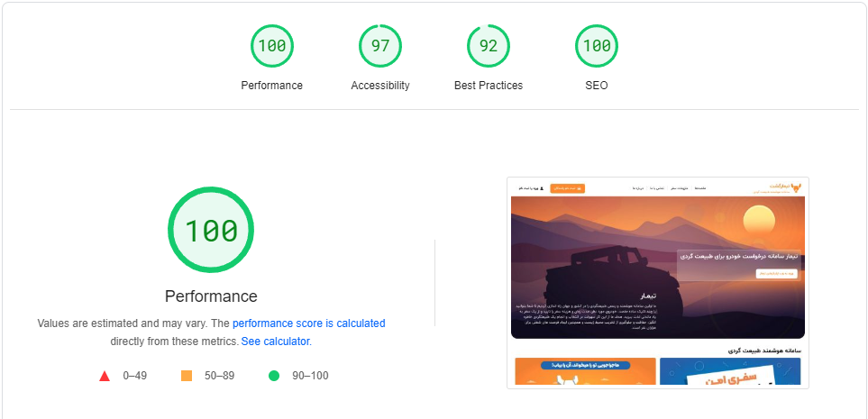Click the Performance 100 score gauge at top
Image resolution: width=868 pixels, height=419 pixels.
point(271,46)
